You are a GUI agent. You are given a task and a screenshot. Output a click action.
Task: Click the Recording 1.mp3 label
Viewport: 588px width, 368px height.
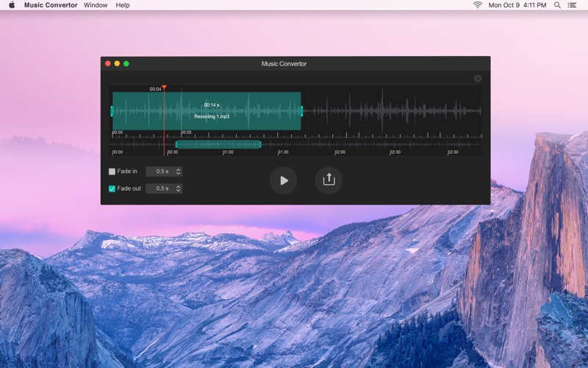(212, 116)
